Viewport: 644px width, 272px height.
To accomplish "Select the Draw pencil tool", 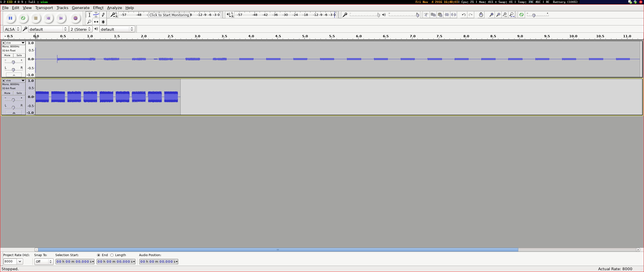I will pyautogui.click(x=103, y=15).
